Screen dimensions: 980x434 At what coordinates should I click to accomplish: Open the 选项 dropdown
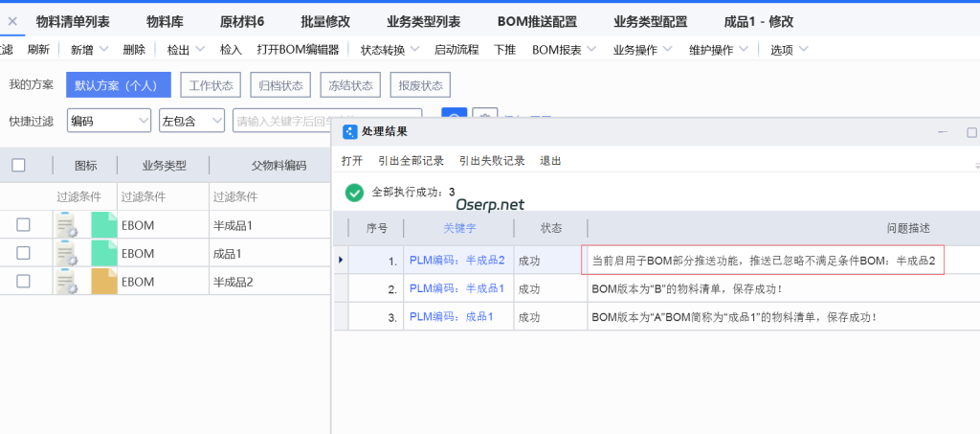[803, 50]
